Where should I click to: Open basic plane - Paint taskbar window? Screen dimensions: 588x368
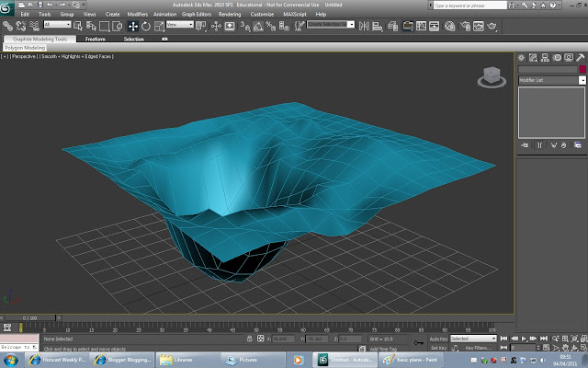pos(411,360)
